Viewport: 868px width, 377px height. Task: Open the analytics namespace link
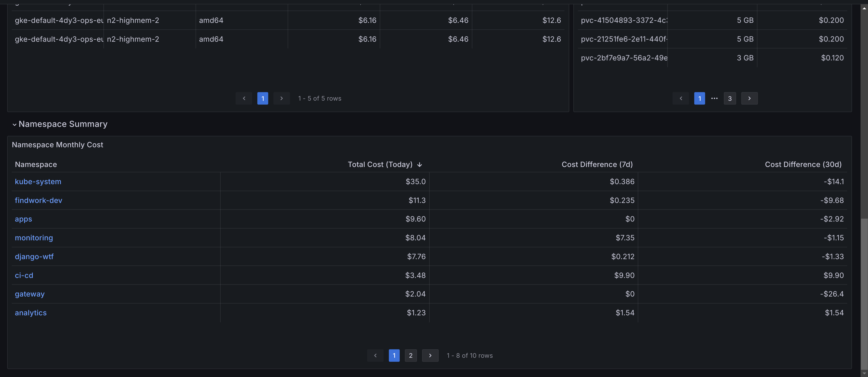[x=31, y=313]
